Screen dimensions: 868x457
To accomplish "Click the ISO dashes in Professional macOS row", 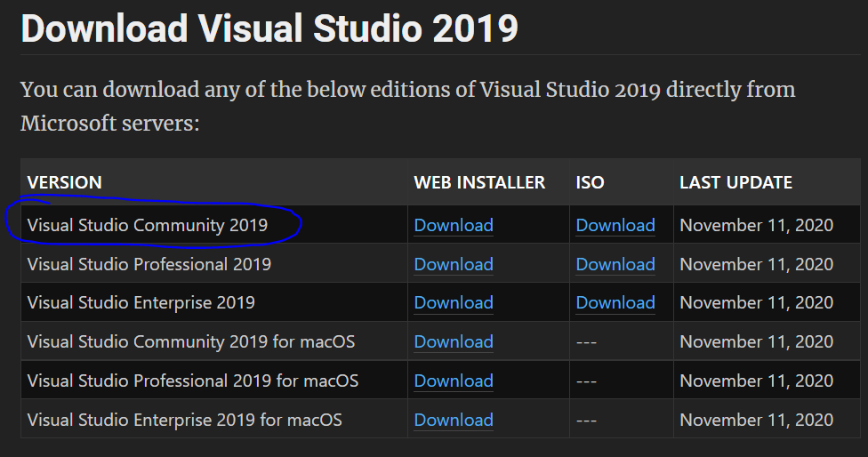I will pos(586,381).
